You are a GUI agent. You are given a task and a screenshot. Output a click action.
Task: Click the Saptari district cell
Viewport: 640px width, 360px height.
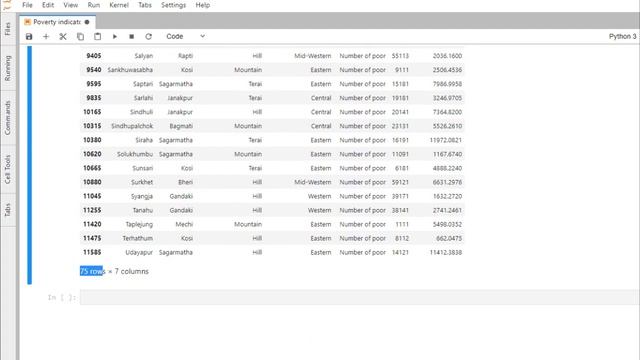pyautogui.click(x=143, y=84)
